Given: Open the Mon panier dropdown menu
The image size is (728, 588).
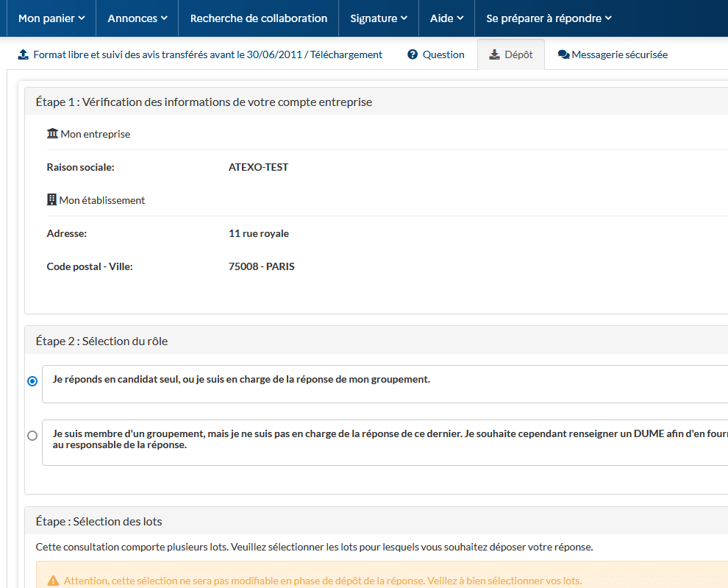Looking at the screenshot, I should click(x=51, y=18).
